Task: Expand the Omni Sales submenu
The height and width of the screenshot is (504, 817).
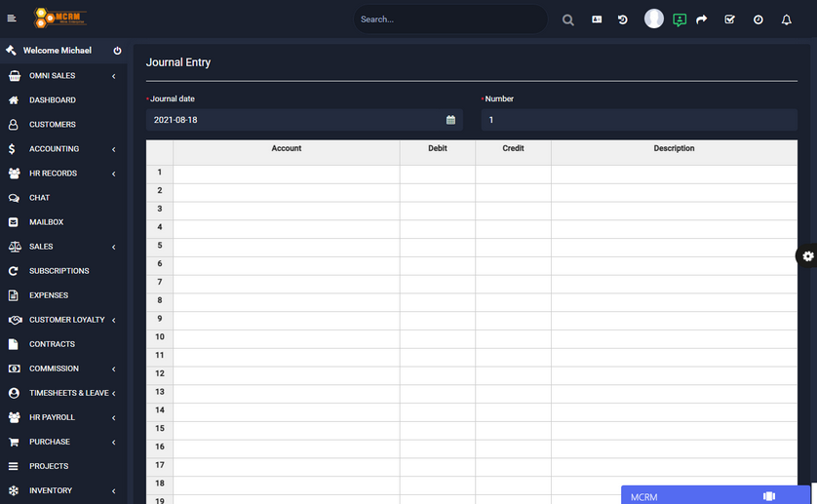Action: coord(53,76)
